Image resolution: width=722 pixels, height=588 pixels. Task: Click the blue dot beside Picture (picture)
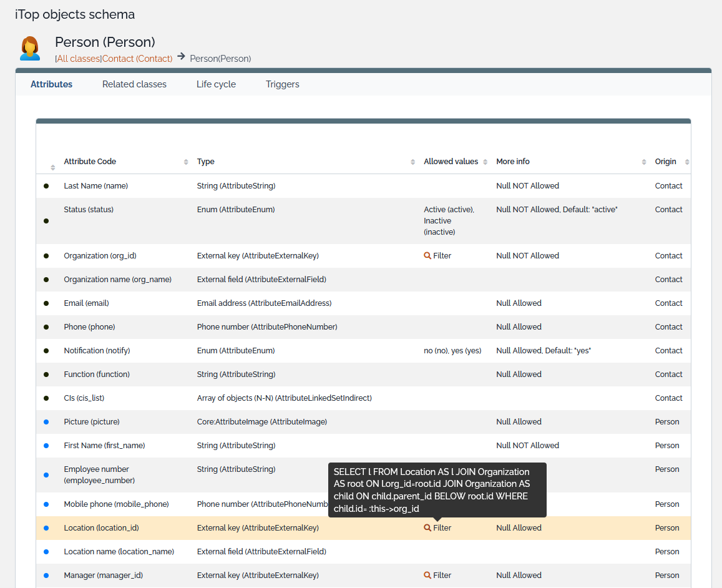click(46, 422)
